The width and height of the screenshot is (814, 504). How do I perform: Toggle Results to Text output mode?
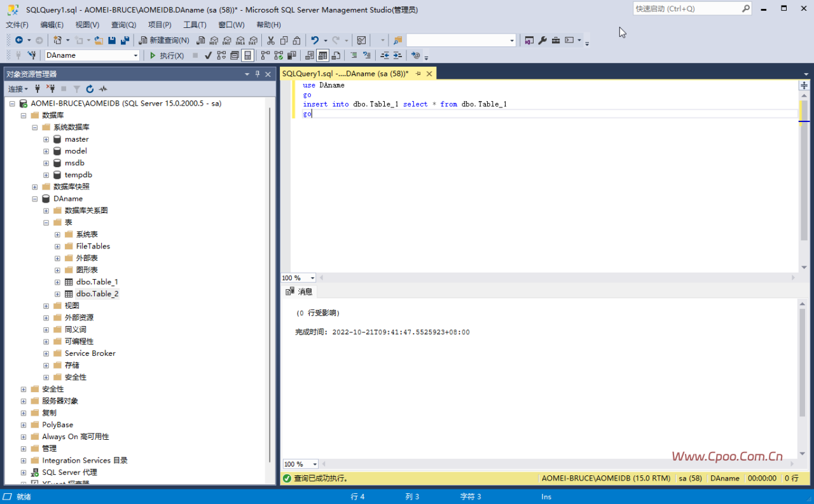pyautogui.click(x=310, y=55)
